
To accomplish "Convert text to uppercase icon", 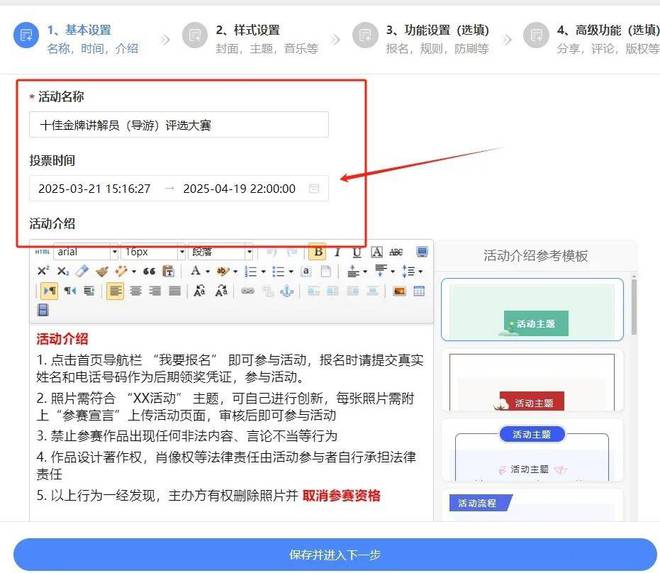I will click(x=200, y=290).
